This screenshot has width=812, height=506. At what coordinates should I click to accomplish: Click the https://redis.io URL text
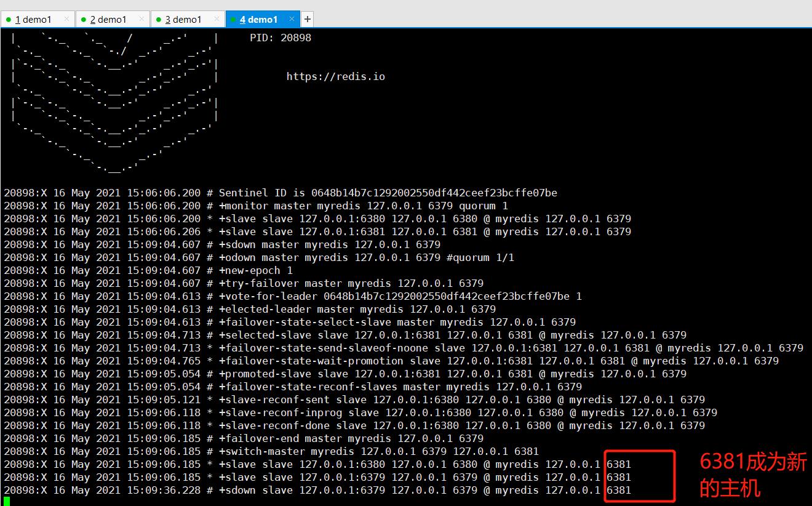336,76
